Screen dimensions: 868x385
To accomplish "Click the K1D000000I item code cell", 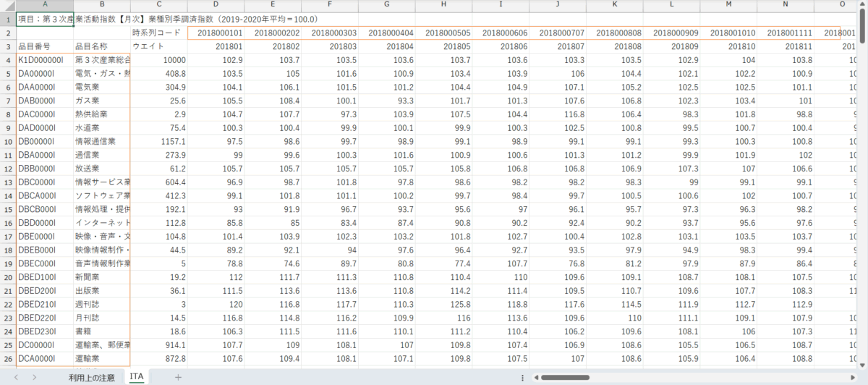I will (43, 60).
